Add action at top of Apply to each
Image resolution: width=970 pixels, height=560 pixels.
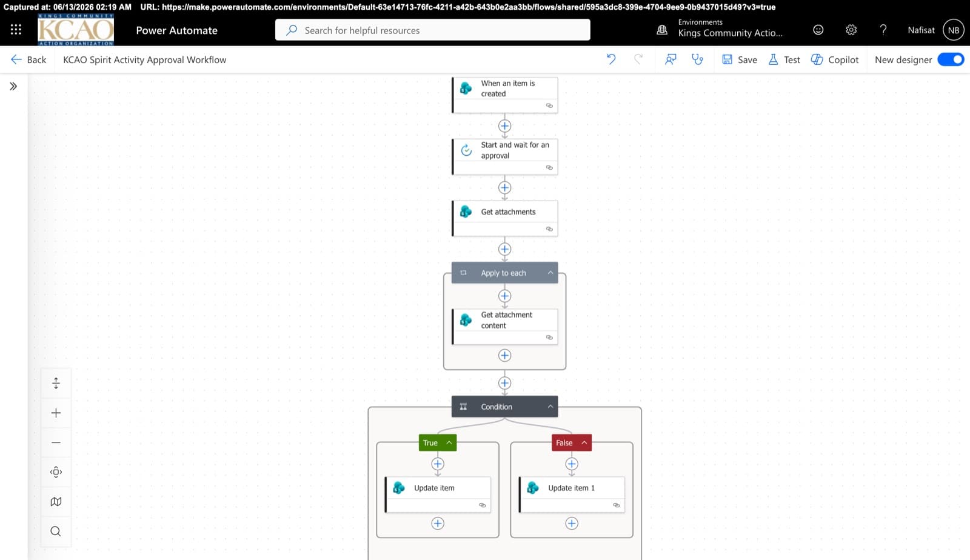pos(504,296)
